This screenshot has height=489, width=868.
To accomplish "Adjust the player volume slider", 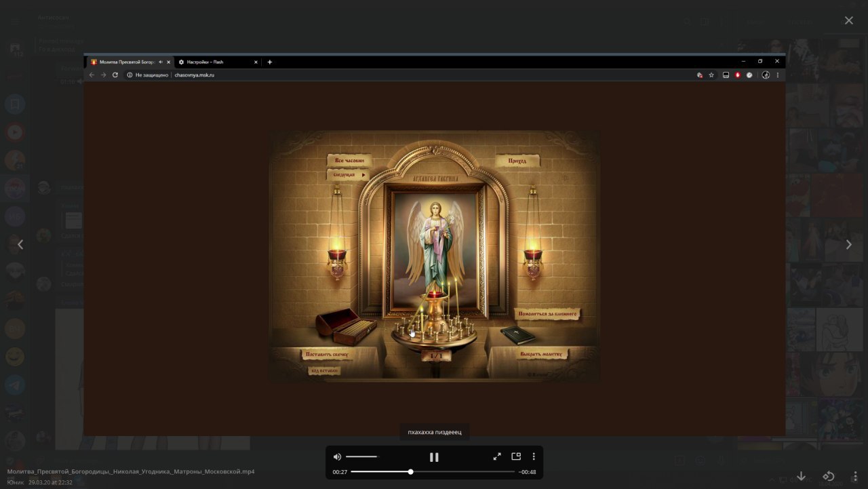I will pos(361,457).
